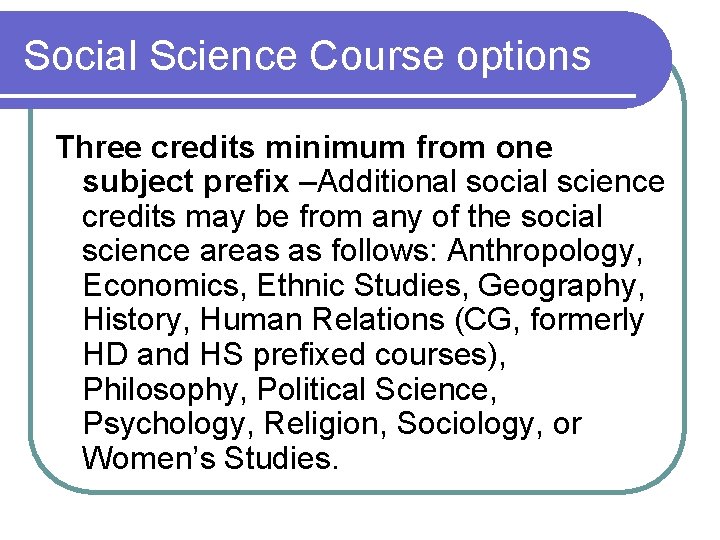
Task: Click on "Women's Studies" at the end
Action: click(x=210, y=458)
